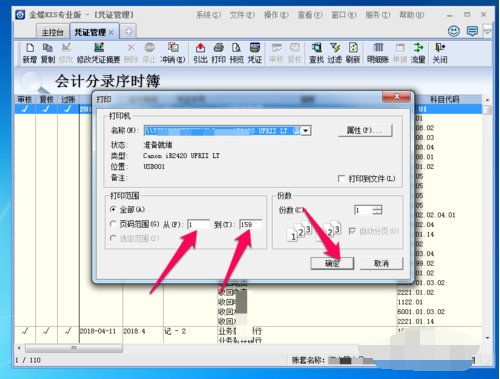The image size is (500, 379).
Task: Click the greyed 删除 toolbar icon
Action: pyautogui.click(x=131, y=53)
